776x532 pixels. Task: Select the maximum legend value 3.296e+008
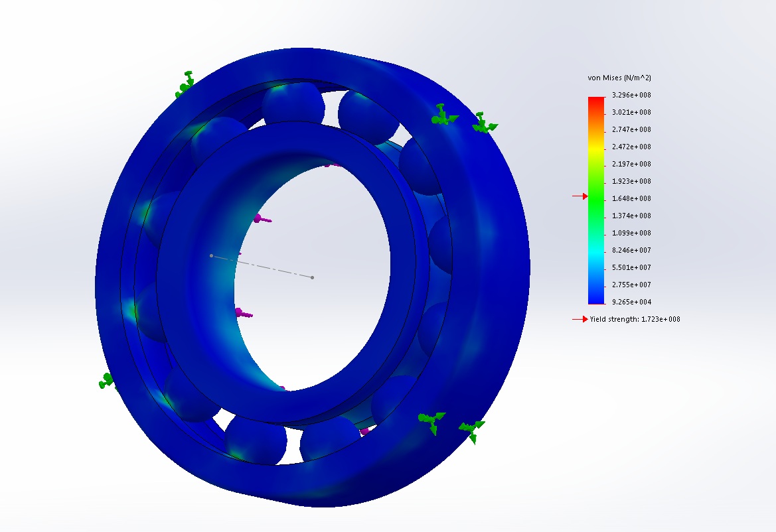(631, 95)
